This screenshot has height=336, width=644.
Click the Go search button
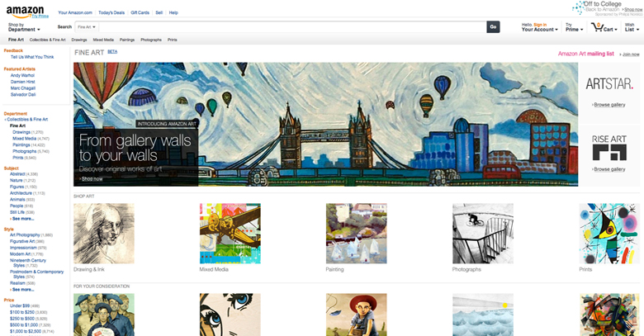(x=493, y=27)
